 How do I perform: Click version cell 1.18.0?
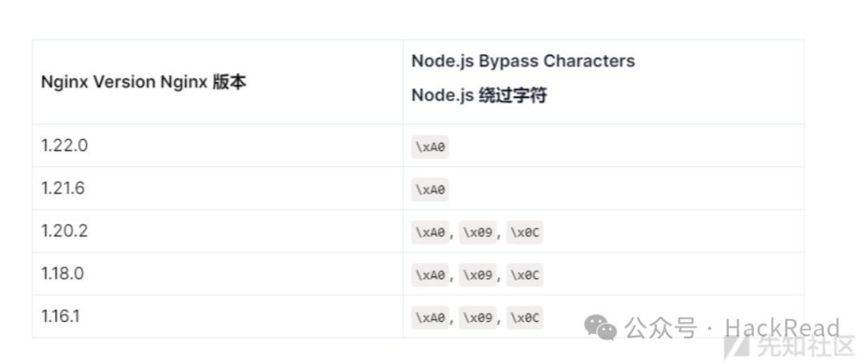[63, 273]
